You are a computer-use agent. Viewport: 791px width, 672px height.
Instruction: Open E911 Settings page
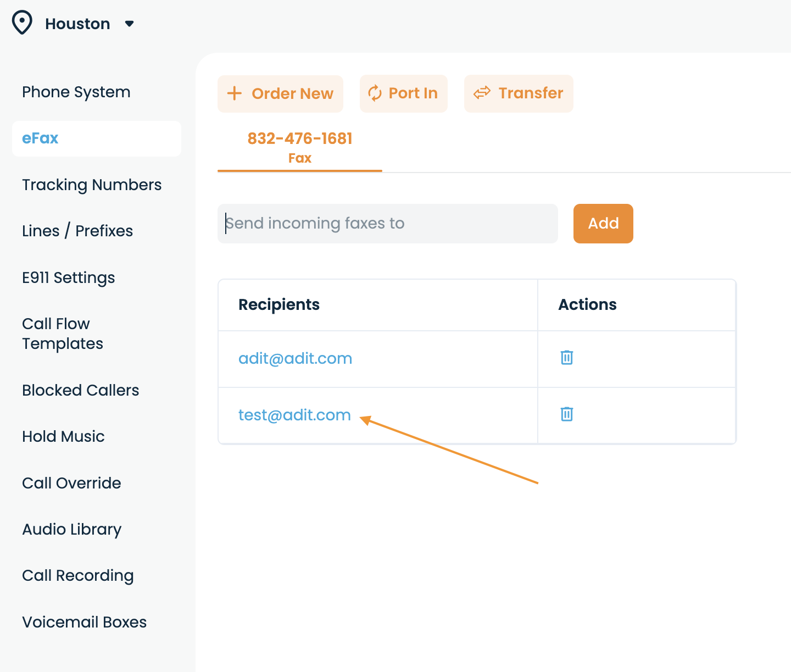click(69, 277)
